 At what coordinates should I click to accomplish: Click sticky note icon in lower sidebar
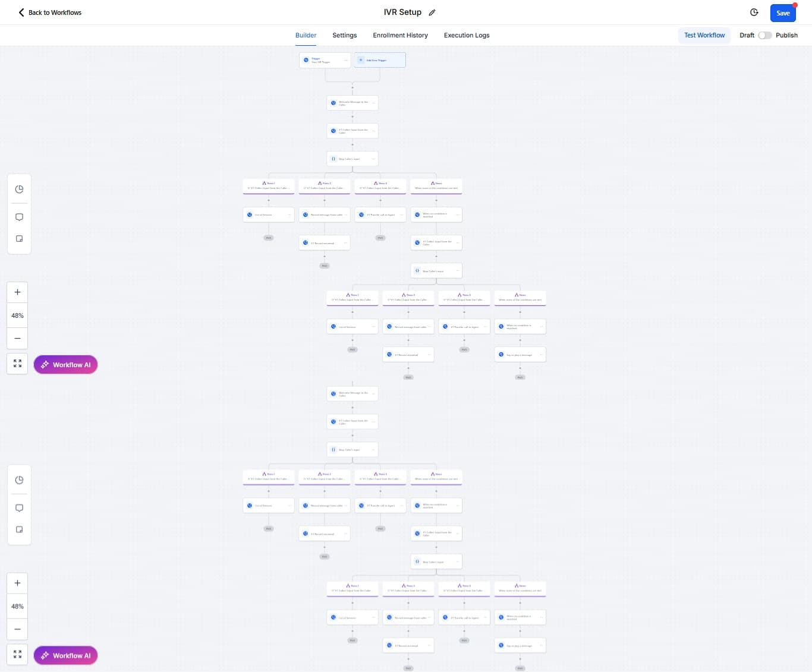pyautogui.click(x=19, y=529)
